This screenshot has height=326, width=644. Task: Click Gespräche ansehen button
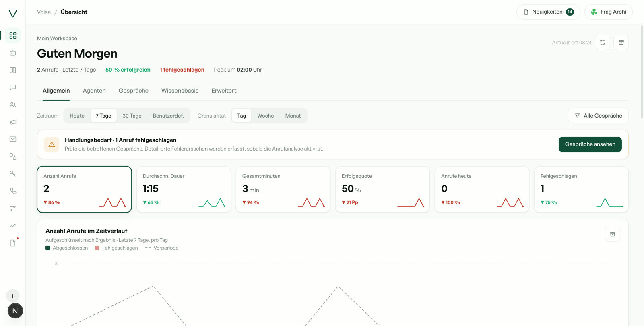(x=590, y=144)
